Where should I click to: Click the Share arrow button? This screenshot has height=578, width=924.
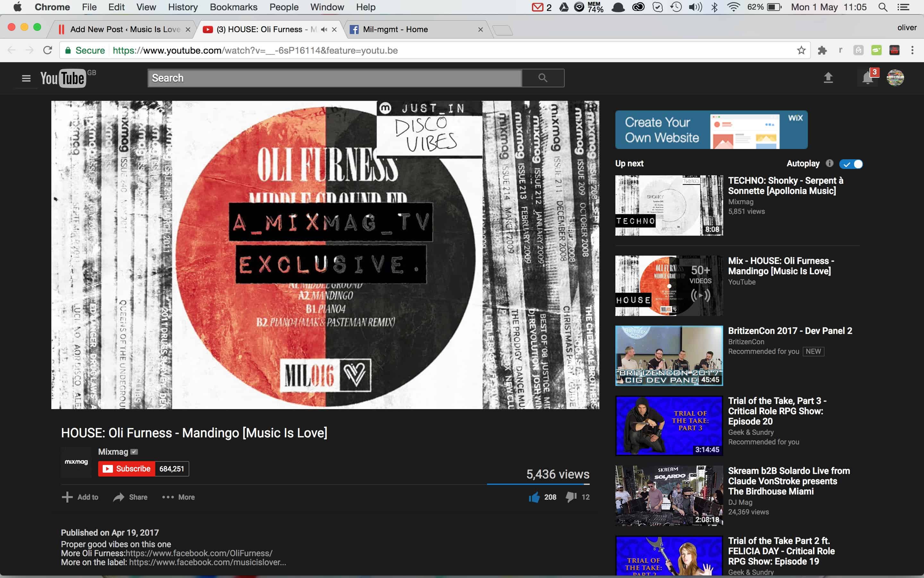(130, 497)
